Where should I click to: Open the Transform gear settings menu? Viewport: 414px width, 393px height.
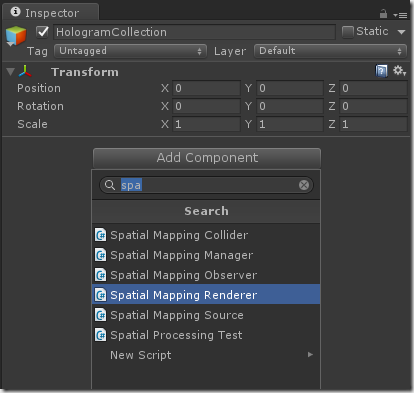tap(399, 71)
